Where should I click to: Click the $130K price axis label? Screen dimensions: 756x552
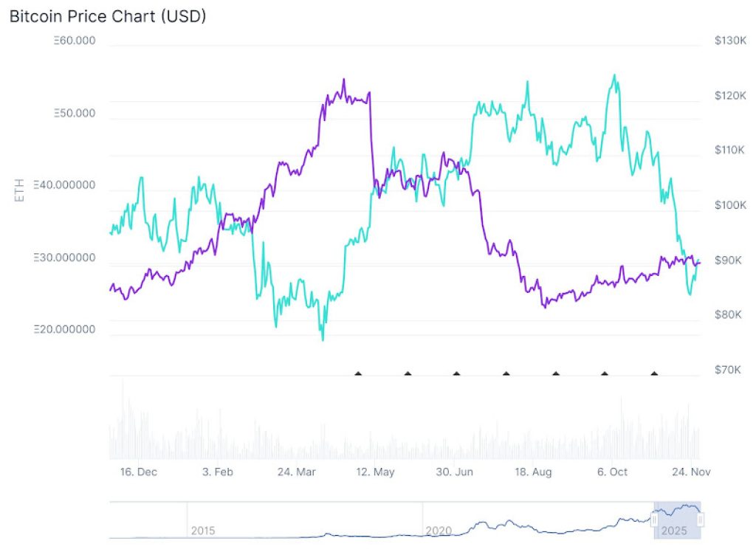tap(729, 41)
